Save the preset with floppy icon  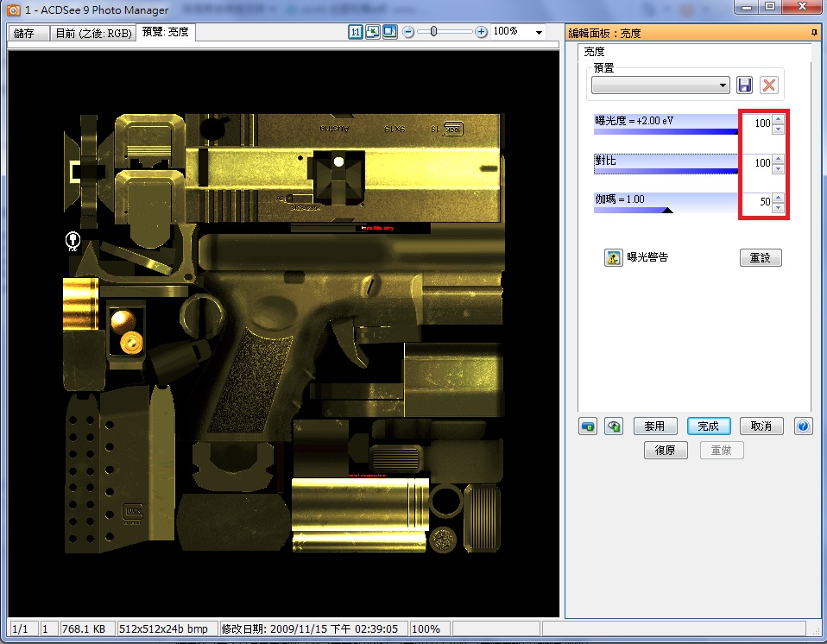click(745, 85)
